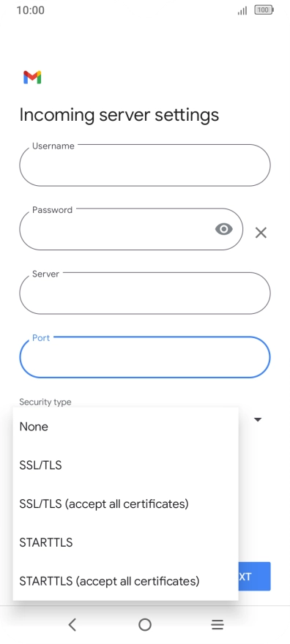Viewport: 290px width, 644px height.
Task: Click inside the Password field
Action: (131, 229)
